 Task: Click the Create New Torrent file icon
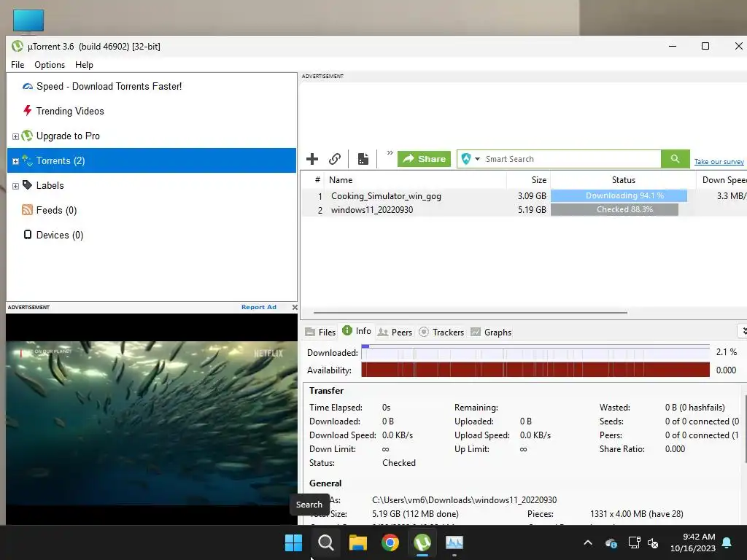coord(363,159)
